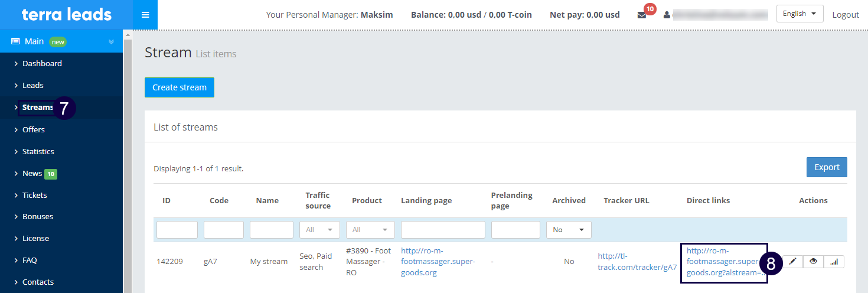This screenshot has height=293, width=868.
Task: Open the English language dropdown
Action: coord(800,14)
